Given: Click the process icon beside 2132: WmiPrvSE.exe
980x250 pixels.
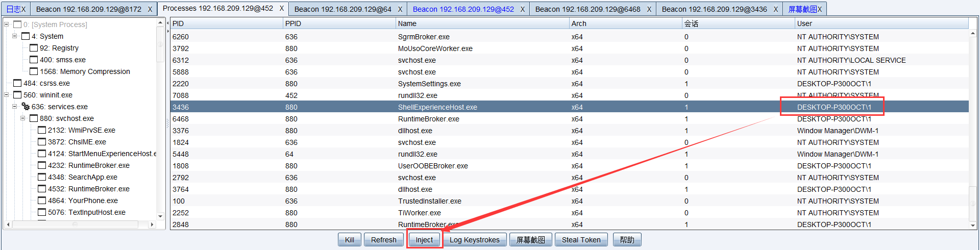Looking at the screenshot, I should point(42,130).
